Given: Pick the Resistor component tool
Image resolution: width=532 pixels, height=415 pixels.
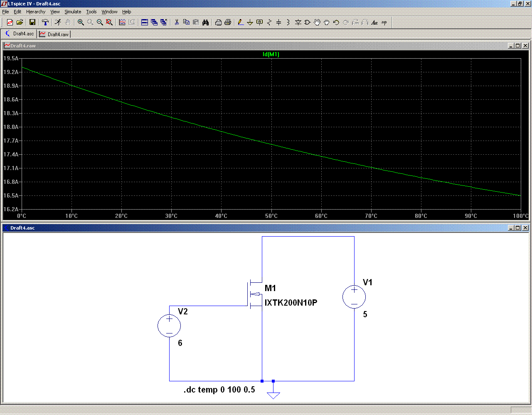Looking at the screenshot, I should pos(269,22).
